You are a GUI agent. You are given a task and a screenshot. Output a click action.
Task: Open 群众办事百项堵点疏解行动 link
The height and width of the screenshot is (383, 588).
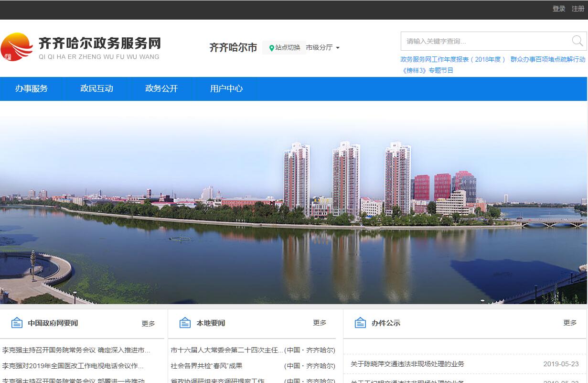point(548,59)
